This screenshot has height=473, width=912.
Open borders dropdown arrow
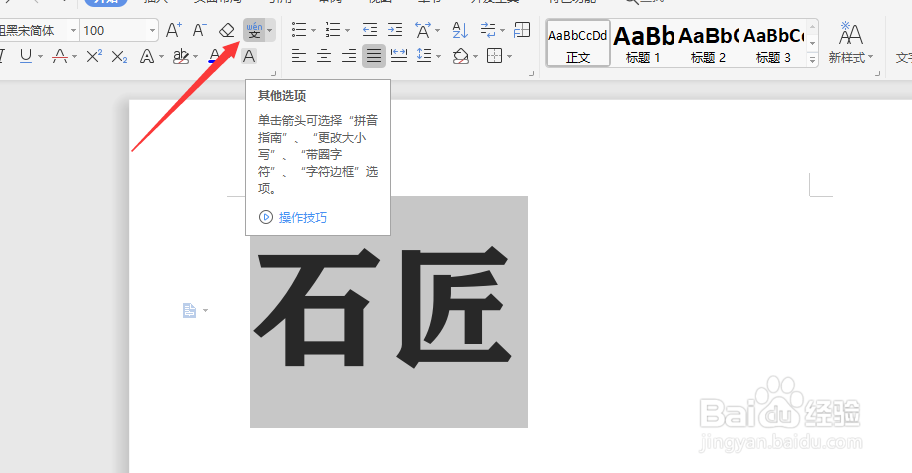click(510, 56)
